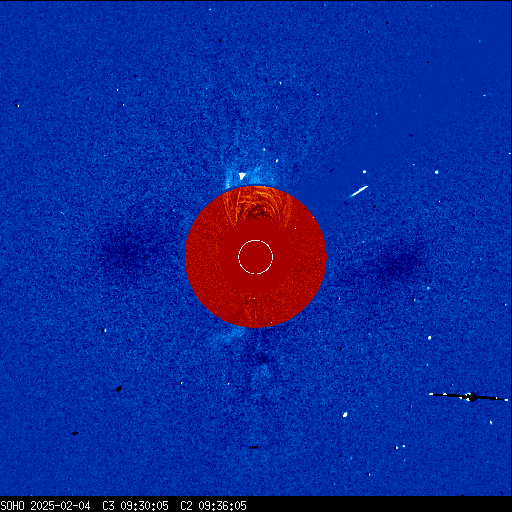
Task: Click the pair of white dots near the bottom right
Action: (400, 447)
